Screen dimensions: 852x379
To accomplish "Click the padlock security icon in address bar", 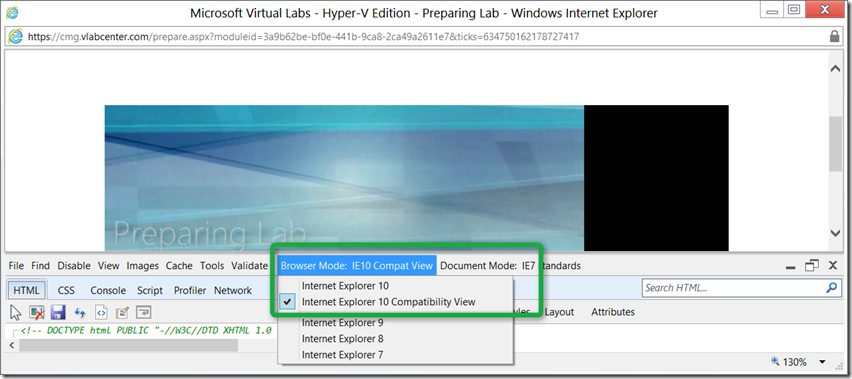I will click(835, 36).
